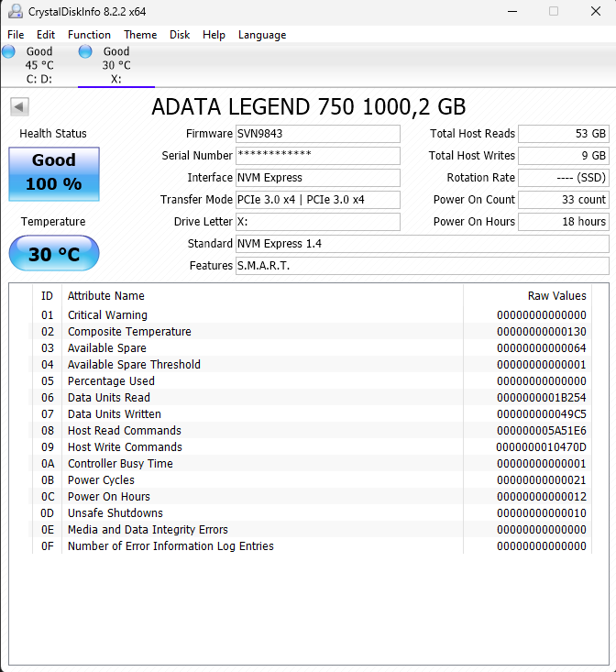Click the Drive Letter X: field

(x=318, y=222)
